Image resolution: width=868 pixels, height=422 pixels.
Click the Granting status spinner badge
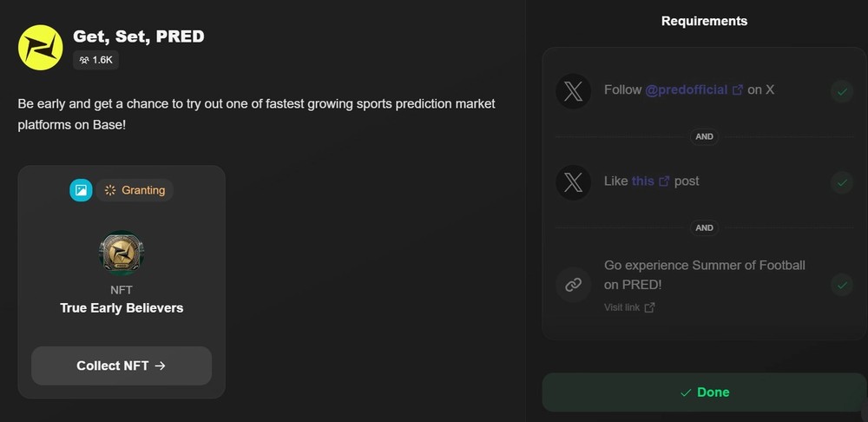135,190
